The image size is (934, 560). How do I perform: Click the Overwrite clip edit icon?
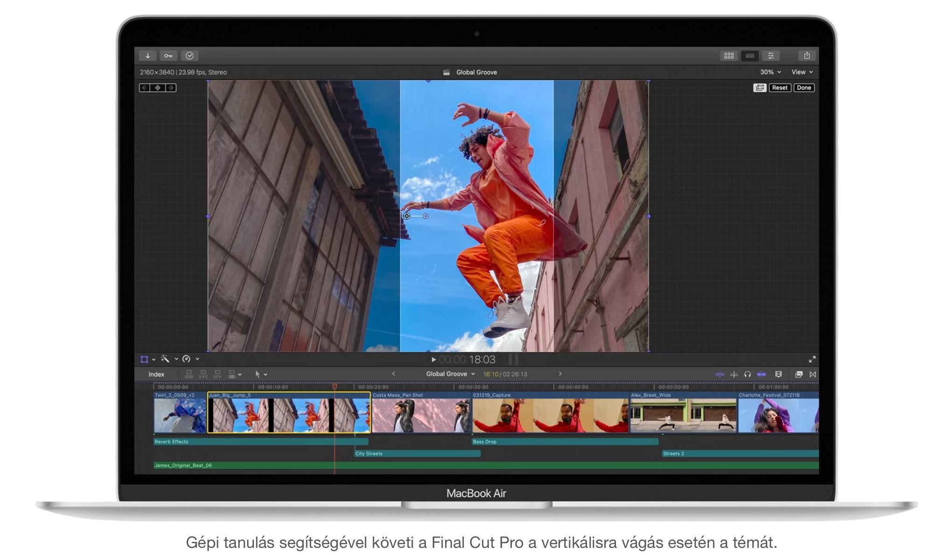[x=232, y=374]
